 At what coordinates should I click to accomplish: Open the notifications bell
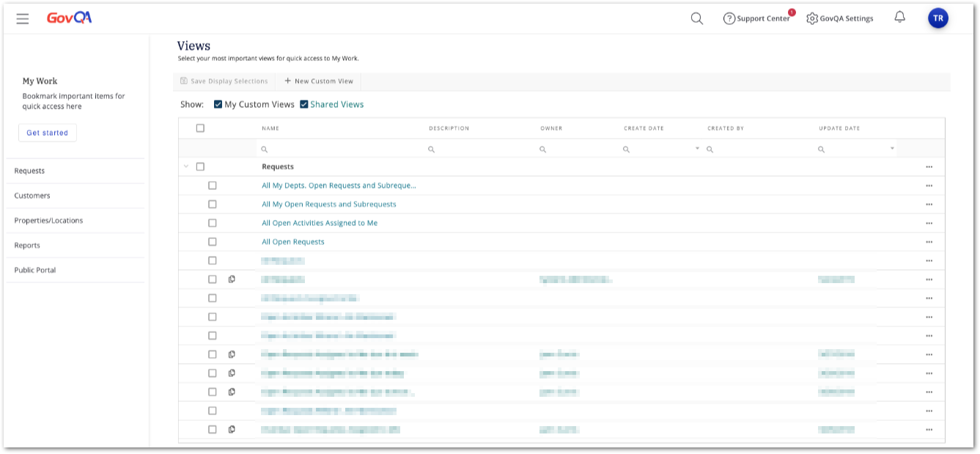[900, 18]
